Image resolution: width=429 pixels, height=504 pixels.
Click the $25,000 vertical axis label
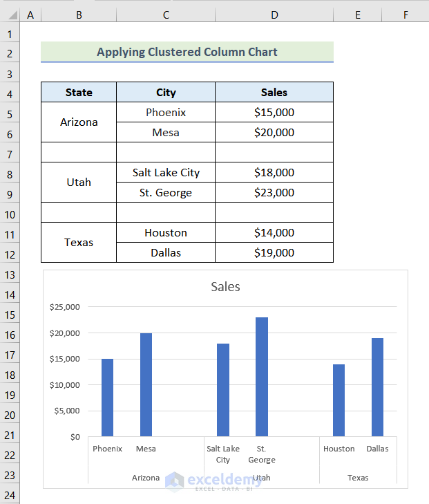click(65, 307)
